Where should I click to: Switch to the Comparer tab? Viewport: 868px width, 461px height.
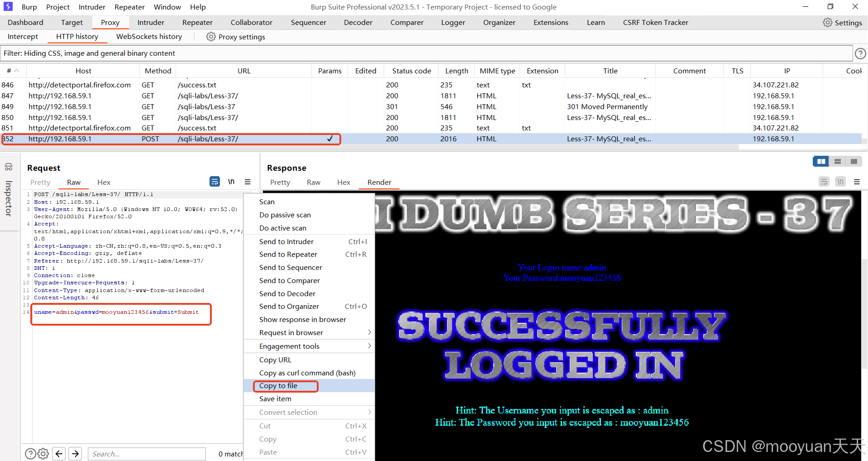(407, 23)
